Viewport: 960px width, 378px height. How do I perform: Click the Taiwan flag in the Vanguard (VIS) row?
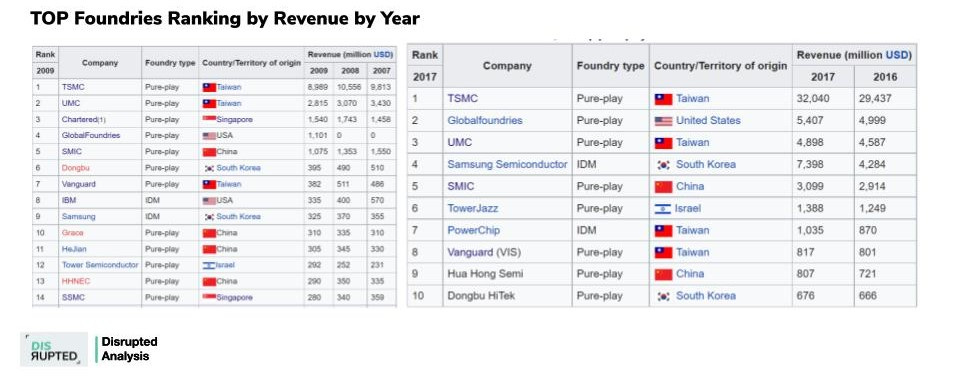coord(663,252)
